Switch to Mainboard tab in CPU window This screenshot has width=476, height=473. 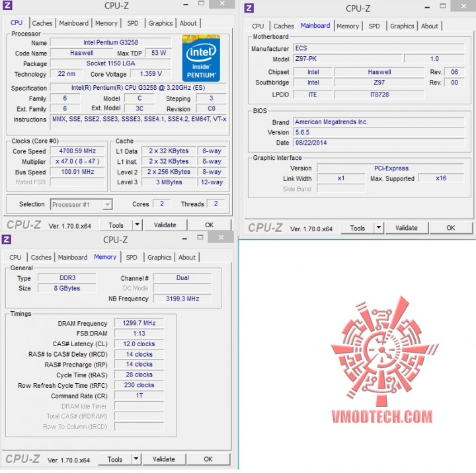click(x=74, y=23)
